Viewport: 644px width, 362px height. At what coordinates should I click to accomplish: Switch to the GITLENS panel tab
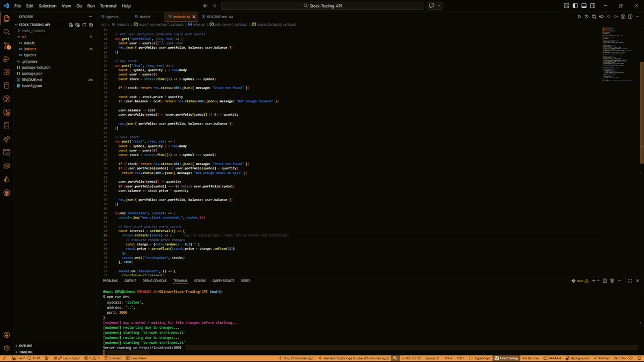click(x=200, y=280)
